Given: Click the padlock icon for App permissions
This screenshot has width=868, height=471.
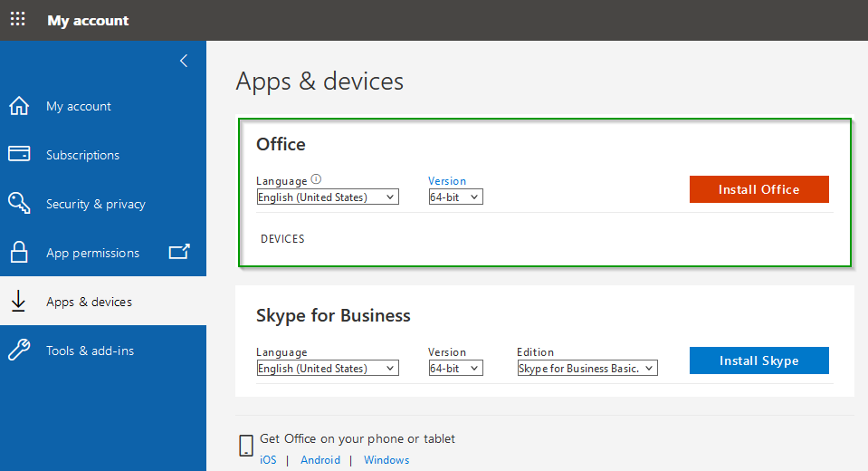Looking at the screenshot, I should [19, 252].
